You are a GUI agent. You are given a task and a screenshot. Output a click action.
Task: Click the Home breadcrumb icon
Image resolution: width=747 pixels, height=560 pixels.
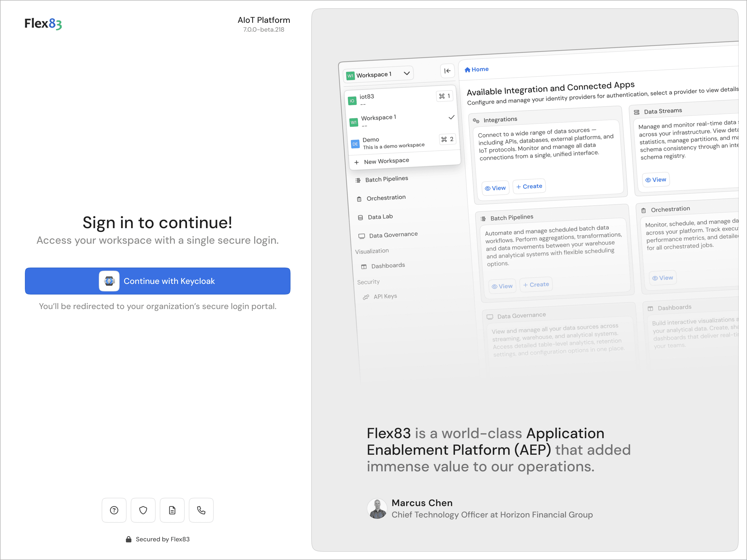[x=467, y=70]
